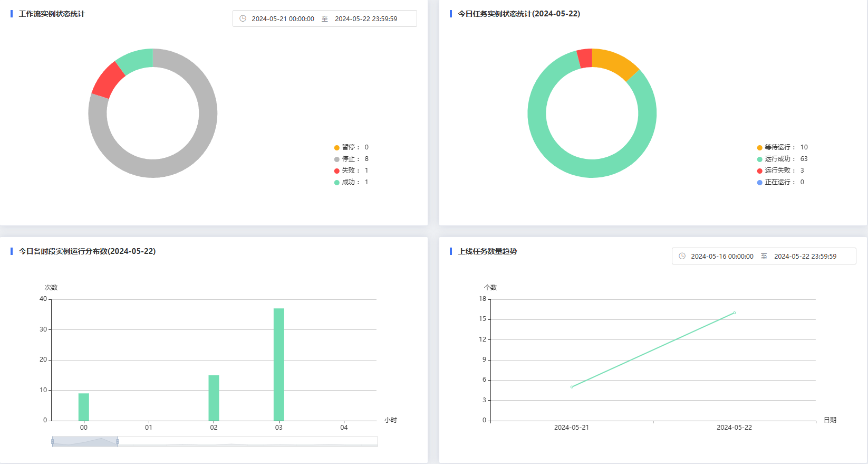Image resolution: width=868 pixels, height=464 pixels.
Task: Edit trend end date 2024-05-22 23:59:59
Action: [x=805, y=256]
